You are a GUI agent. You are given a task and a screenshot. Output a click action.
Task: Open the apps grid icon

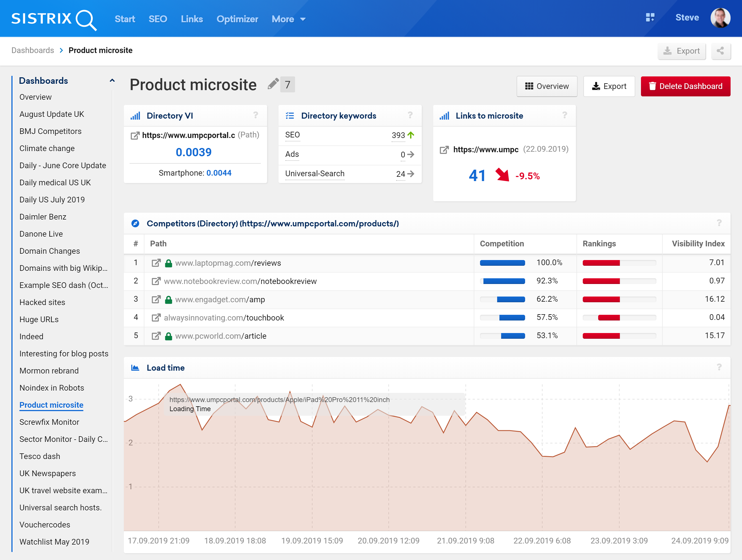[650, 18]
